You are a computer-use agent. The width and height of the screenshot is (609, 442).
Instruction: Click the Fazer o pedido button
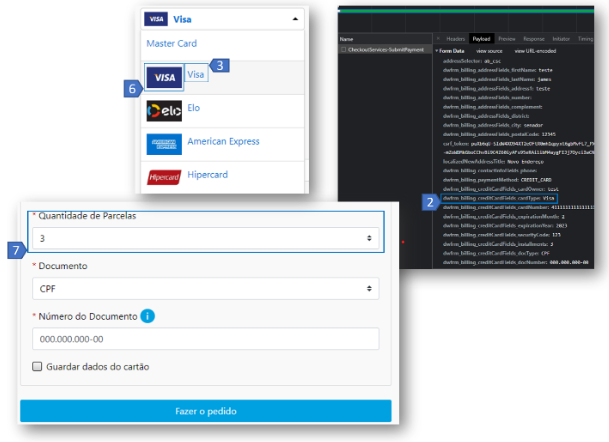205,411
